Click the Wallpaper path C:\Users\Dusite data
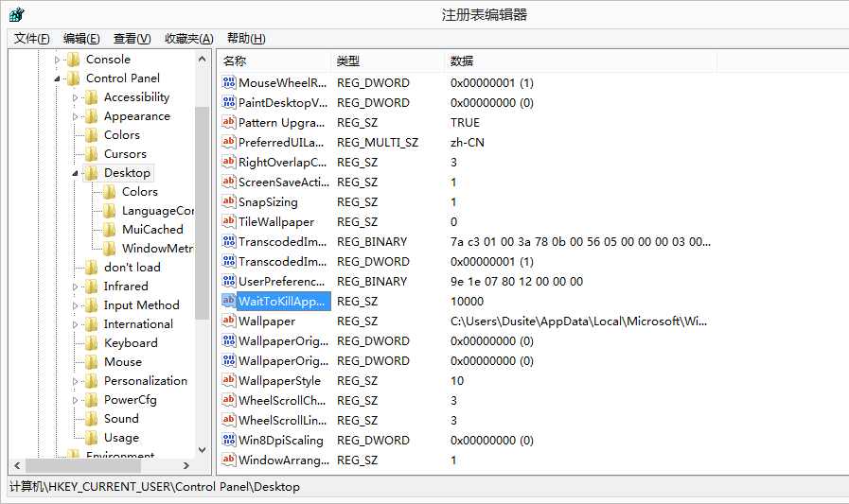This screenshot has width=849, height=504. coord(578,322)
